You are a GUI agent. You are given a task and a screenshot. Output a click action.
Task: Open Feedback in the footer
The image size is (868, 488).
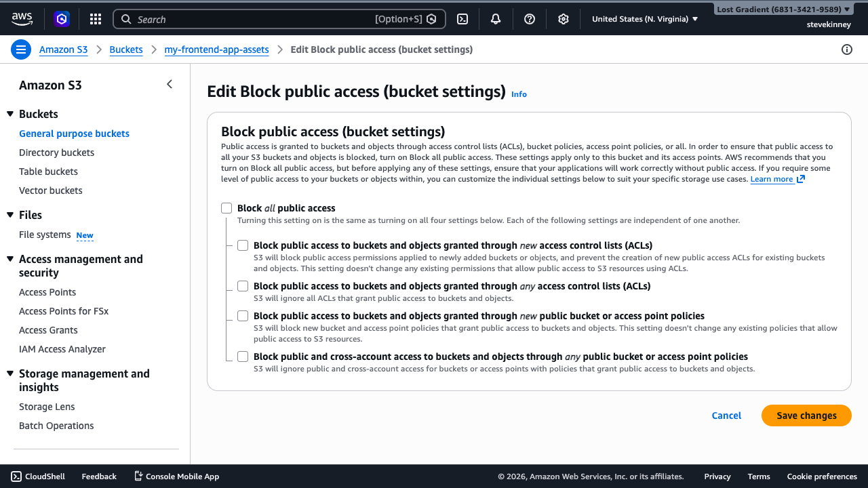pos(99,476)
